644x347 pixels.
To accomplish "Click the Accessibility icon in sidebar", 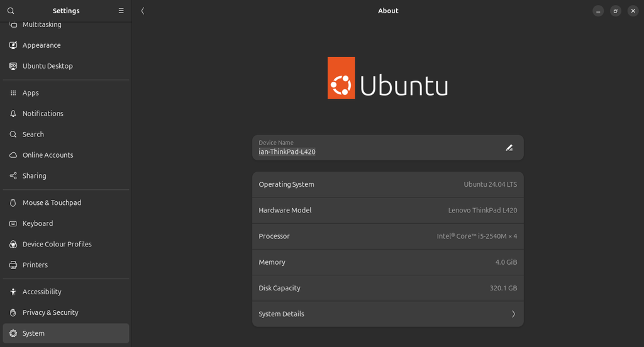I will pyautogui.click(x=13, y=292).
